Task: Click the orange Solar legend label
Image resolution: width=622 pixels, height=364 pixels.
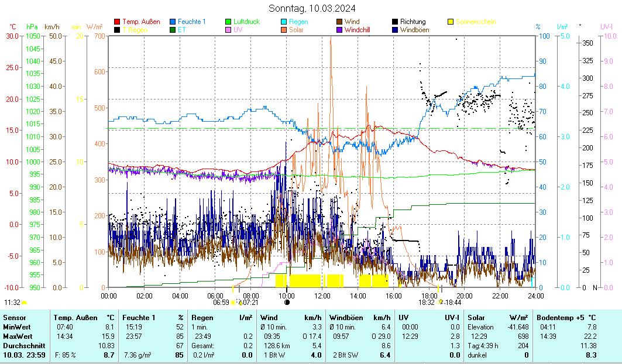Action: (x=296, y=30)
